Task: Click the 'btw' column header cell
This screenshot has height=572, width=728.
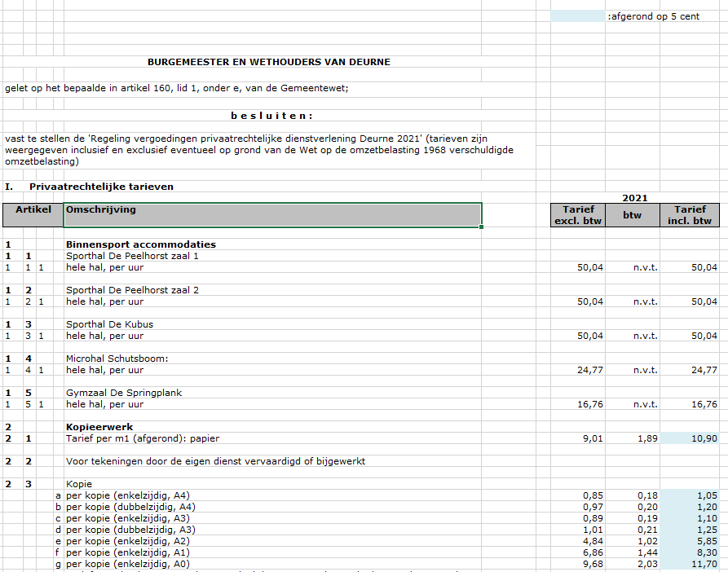Action: pos(633,215)
